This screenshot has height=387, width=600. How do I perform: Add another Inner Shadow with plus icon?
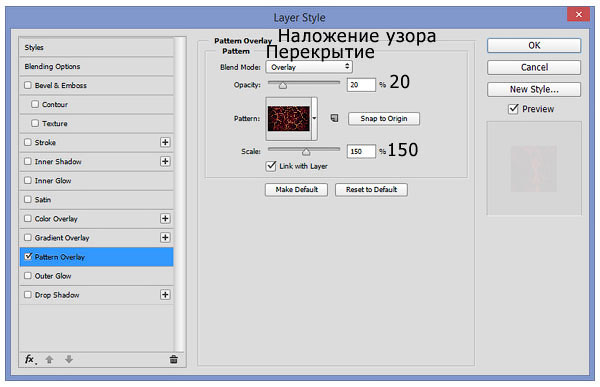pos(165,162)
